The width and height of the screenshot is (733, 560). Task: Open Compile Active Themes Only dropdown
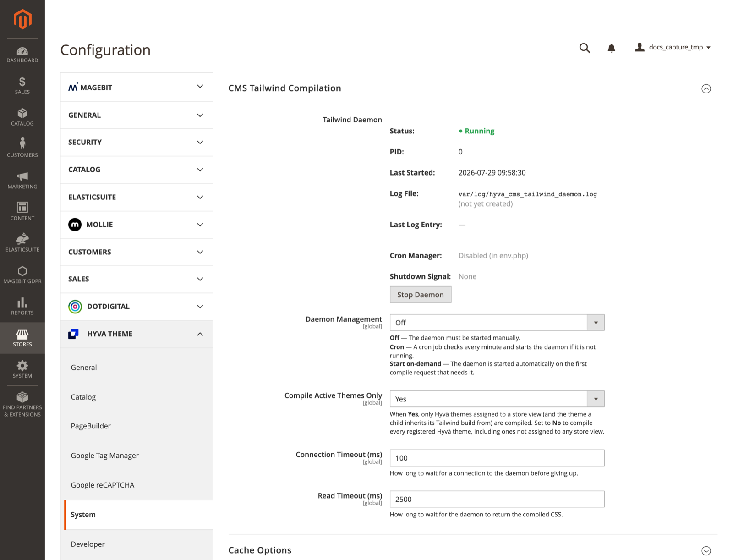point(497,399)
